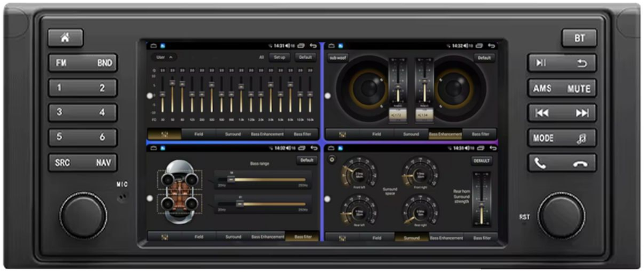
Task: Expand the User preset dropdown in equalizer
Action: [x=163, y=57]
